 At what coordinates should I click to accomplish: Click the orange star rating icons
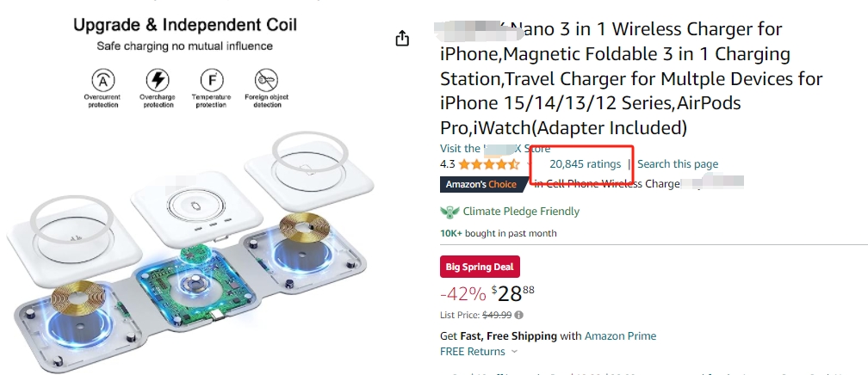[x=489, y=164]
